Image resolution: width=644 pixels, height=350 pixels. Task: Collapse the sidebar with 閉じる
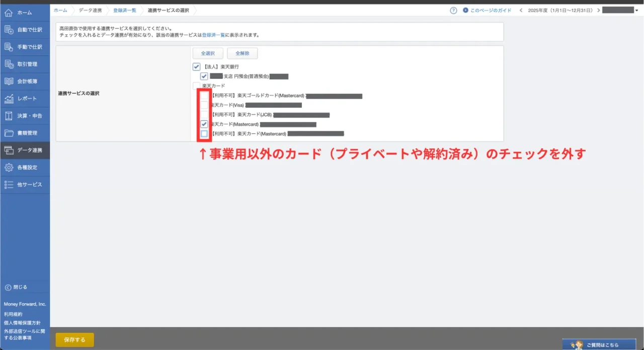pyautogui.click(x=16, y=287)
